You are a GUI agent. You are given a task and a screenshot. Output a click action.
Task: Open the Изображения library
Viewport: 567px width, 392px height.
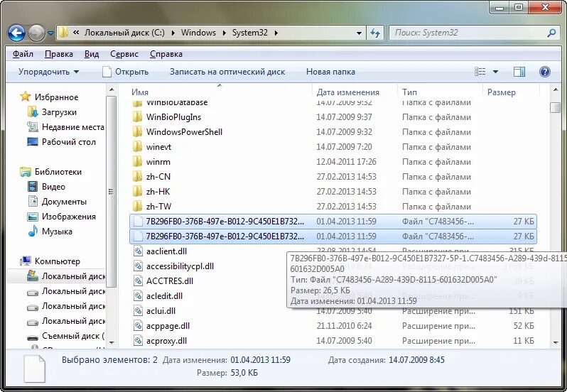[69, 217]
